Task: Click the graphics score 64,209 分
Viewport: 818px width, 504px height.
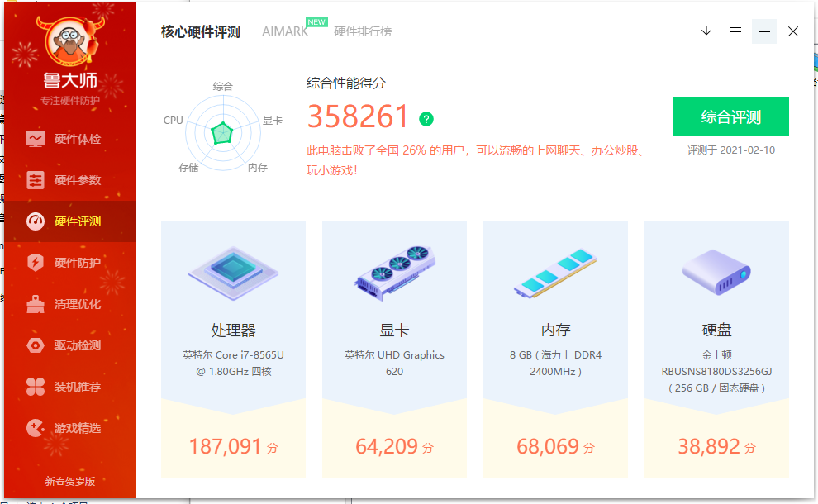Action: (x=394, y=447)
